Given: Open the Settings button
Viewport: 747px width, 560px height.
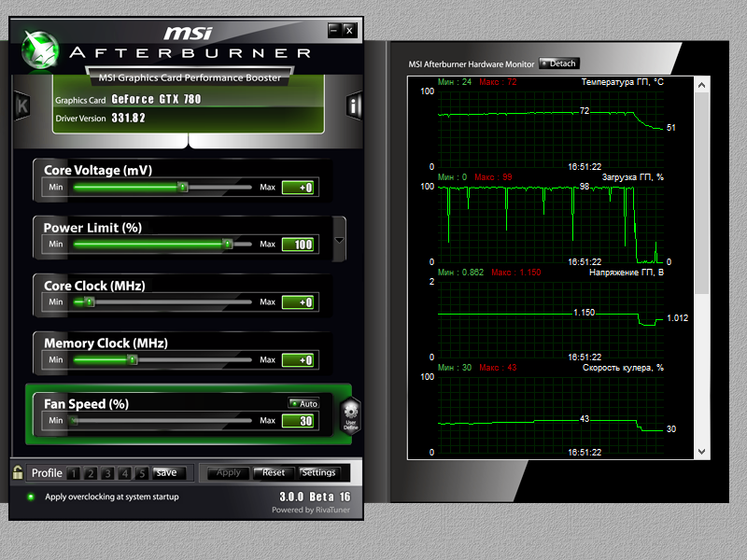Looking at the screenshot, I should (x=318, y=473).
